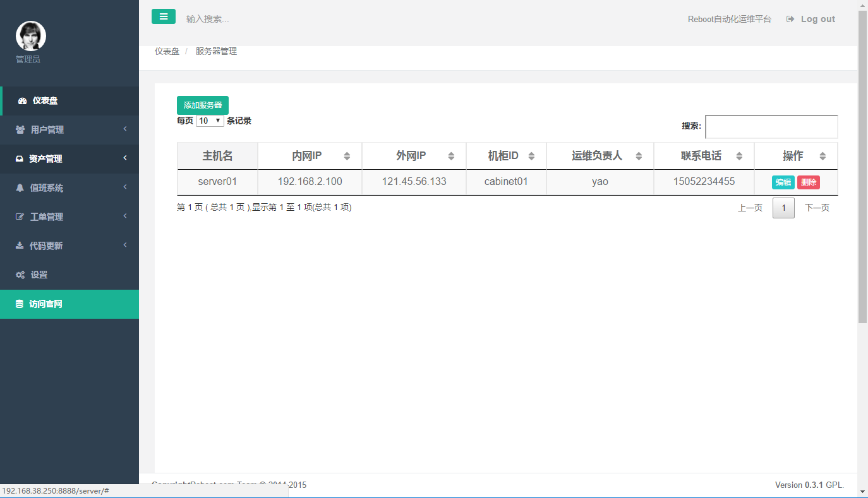The height and width of the screenshot is (498, 868).
Task: Open the 服务器管理 breadcrumb item
Action: coord(217,51)
